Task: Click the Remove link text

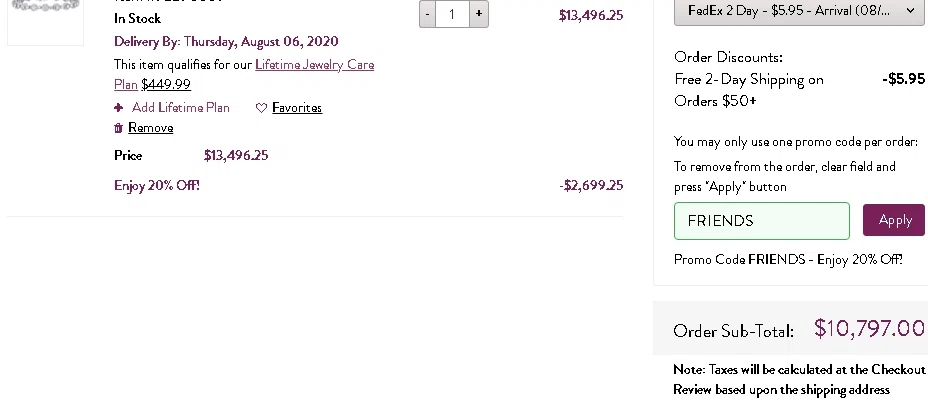Action: (x=151, y=128)
